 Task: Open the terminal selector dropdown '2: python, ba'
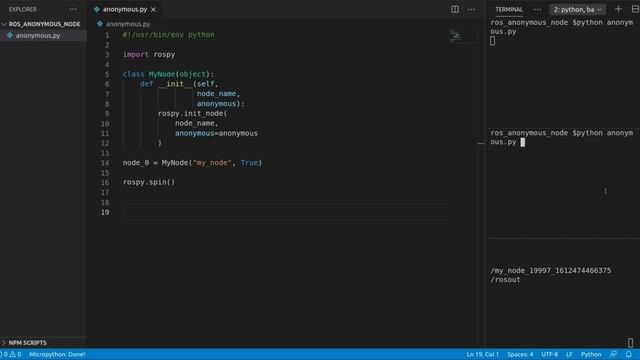pos(577,9)
